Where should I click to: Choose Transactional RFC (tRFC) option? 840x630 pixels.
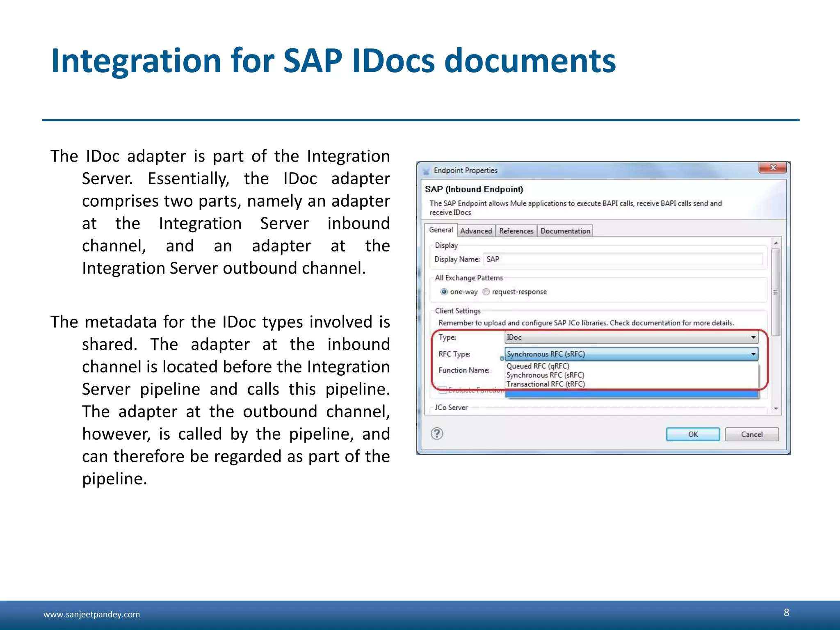click(x=546, y=384)
